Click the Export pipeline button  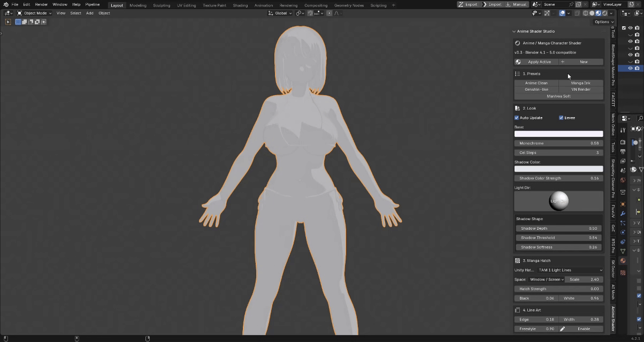click(468, 4)
